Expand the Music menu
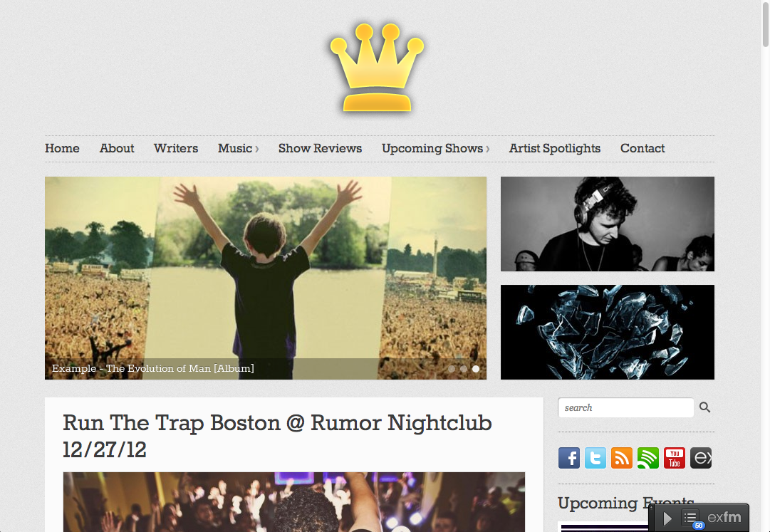The height and width of the screenshot is (532, 770). [x=238, y=148]
